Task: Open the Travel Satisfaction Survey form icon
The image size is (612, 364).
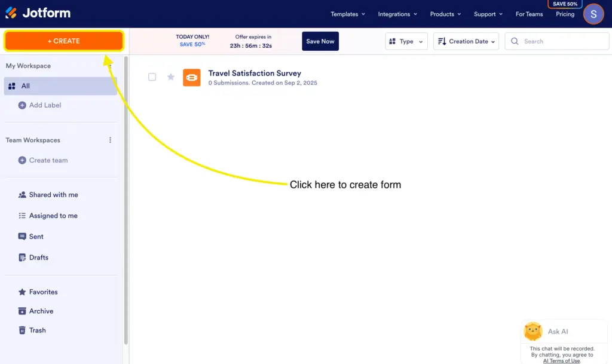Action: [191, 77]
